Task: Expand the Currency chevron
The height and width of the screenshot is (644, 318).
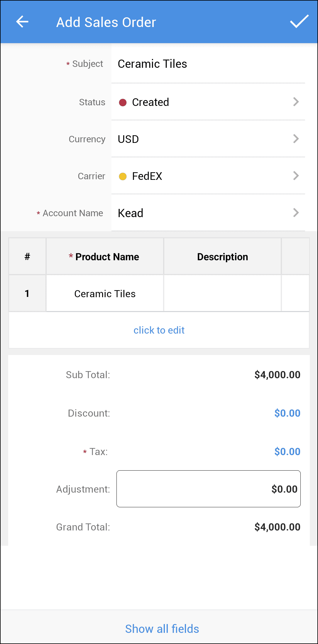Action: pyautogui.click(x=296, y=139)
